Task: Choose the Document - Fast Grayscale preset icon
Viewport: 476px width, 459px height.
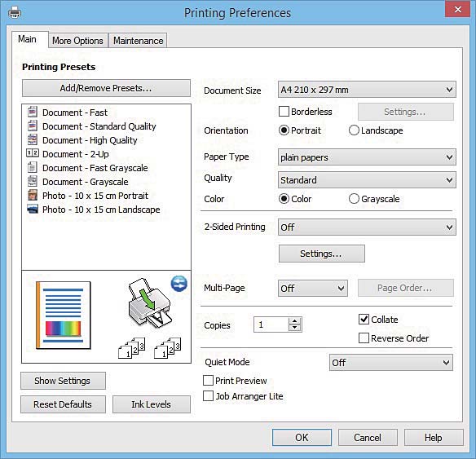Action: (x=33, y=167)
